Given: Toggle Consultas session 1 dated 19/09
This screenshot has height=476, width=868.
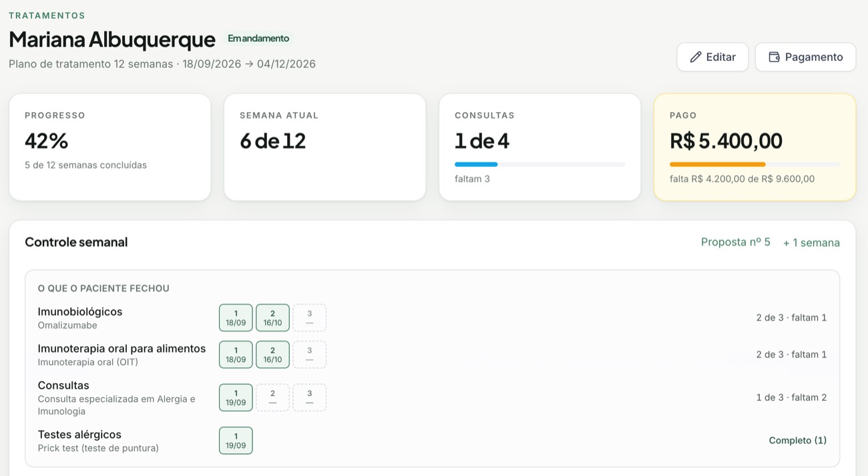Looking at the screenshot, I should pyautogui.click(x=236, y=397).
